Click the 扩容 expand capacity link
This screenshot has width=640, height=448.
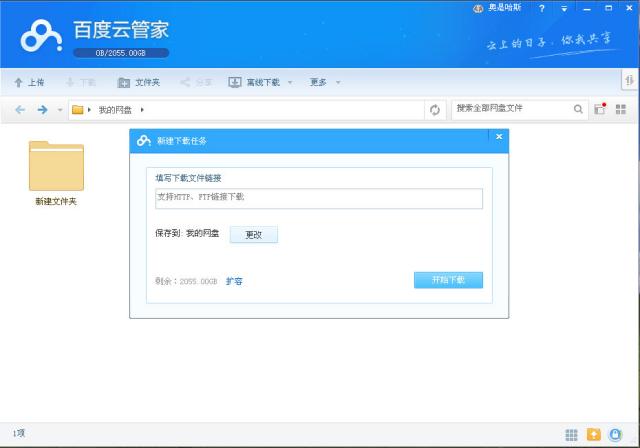tap(234, 281)
